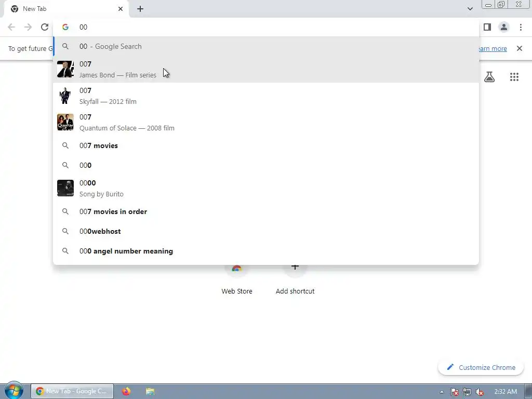Open Customize Chrome panel
Screen dimensions: 532x399
point(481,367)
